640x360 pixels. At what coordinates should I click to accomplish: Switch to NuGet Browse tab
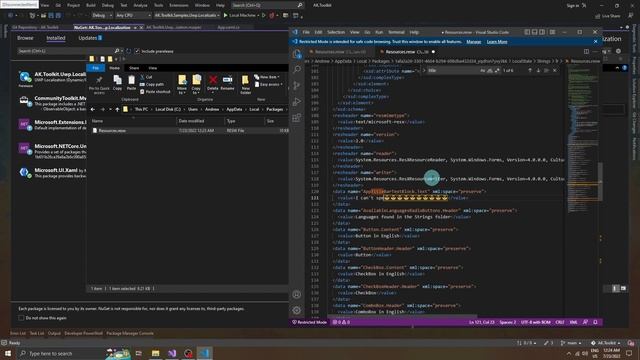(25, 38)
